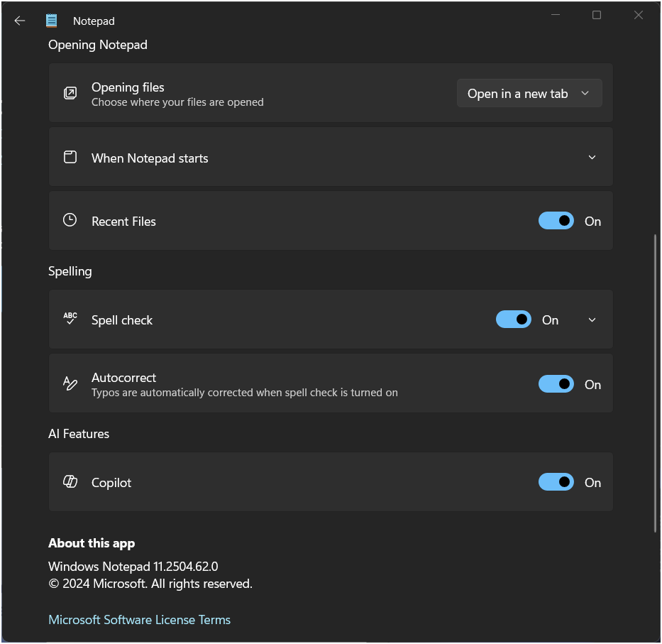Click the vertical scrollbar thumb
Screen dimensions: 662x644
(x=655, y=383)
